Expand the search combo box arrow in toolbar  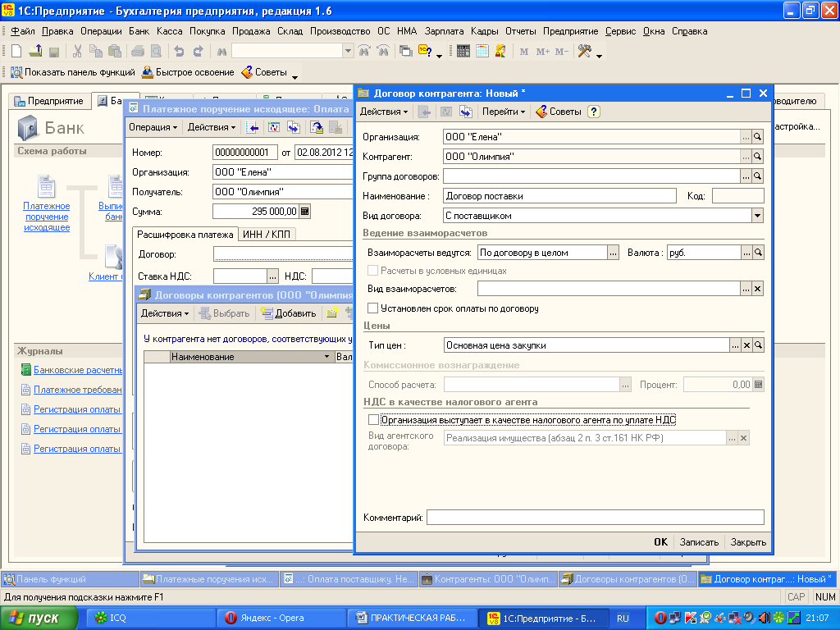[348, 52]
